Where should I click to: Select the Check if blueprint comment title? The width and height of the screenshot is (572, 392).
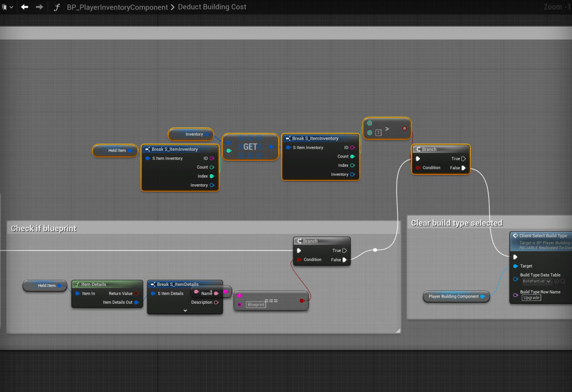[44, 228]
